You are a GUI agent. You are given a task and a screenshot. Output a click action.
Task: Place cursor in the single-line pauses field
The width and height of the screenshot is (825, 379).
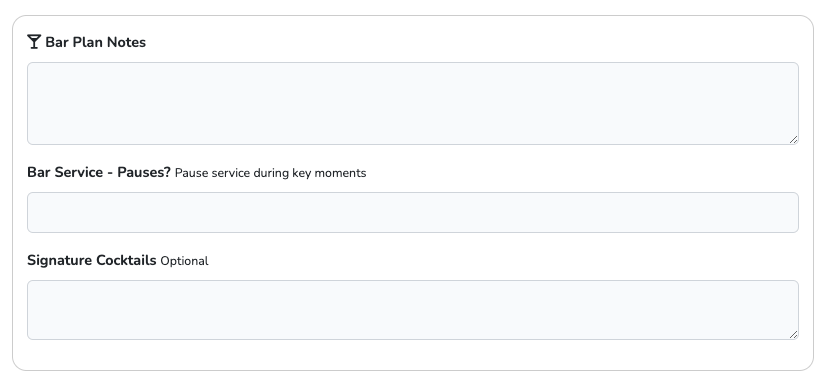[413, 212]
